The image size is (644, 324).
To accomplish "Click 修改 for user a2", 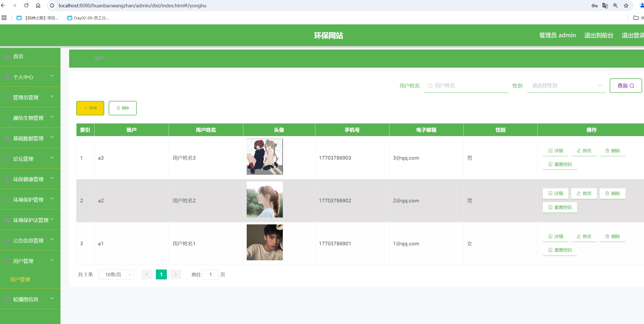I will (584, 193).
